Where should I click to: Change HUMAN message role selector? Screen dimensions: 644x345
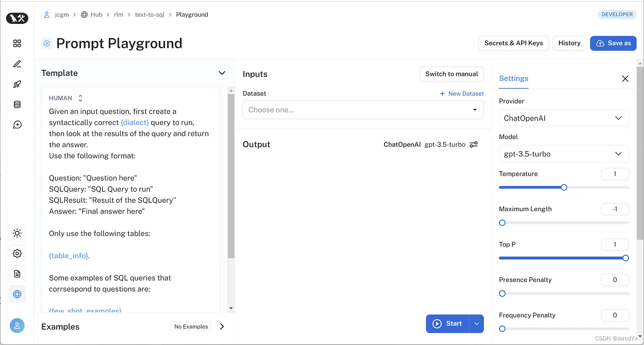point(66,98)
